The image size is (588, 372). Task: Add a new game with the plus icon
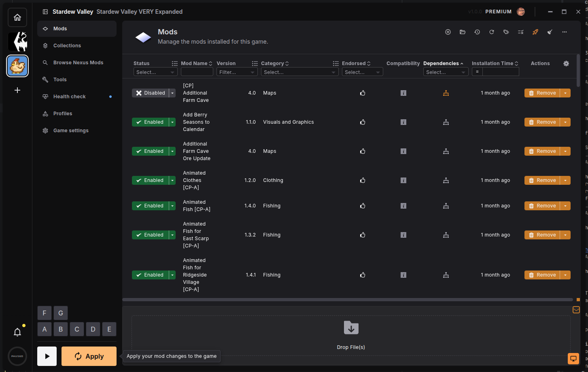17,90
